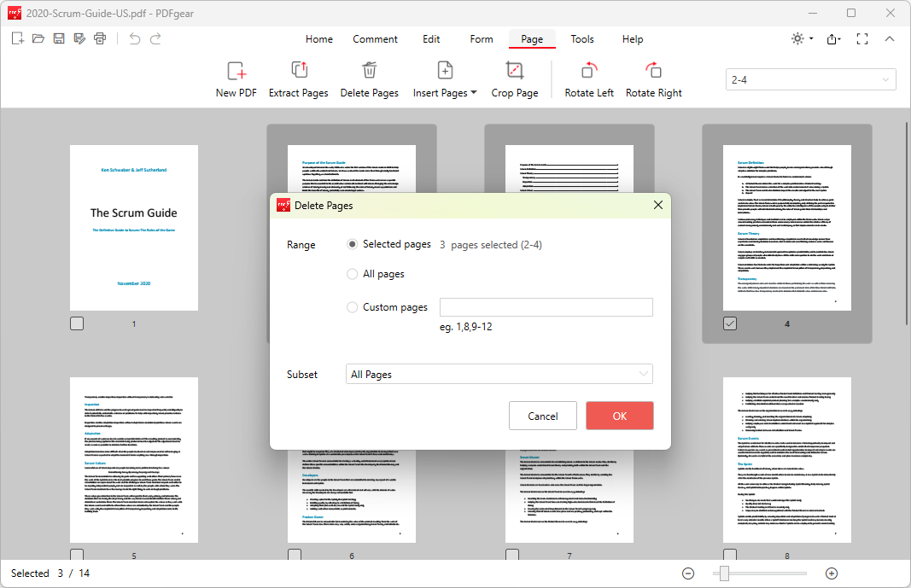Open the page range combo box showing 2-4
Screen dimensions: 911x588
809,79
